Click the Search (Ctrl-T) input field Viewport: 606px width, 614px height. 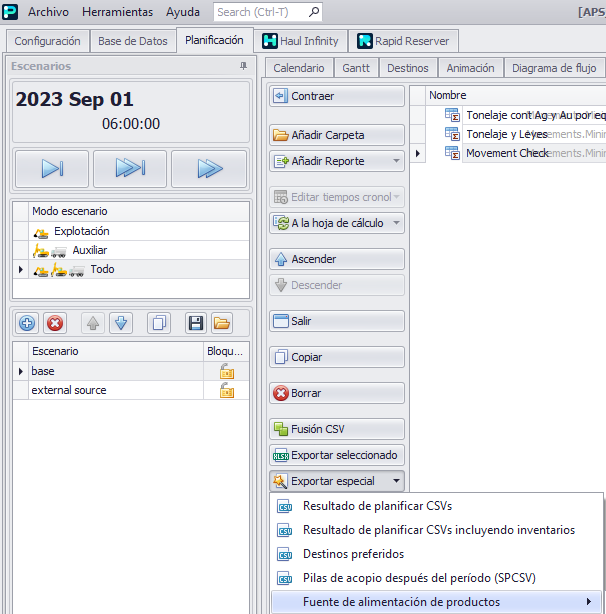(x=260, y=12)
